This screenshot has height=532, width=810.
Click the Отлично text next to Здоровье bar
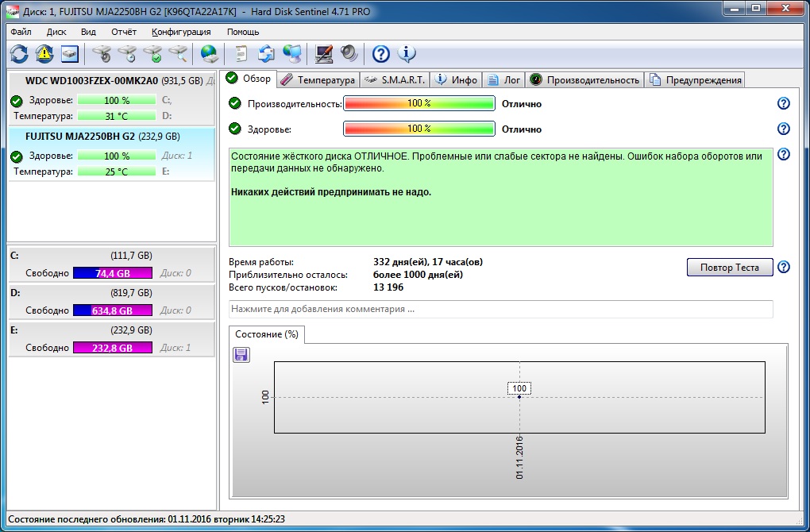pos(522,129)
